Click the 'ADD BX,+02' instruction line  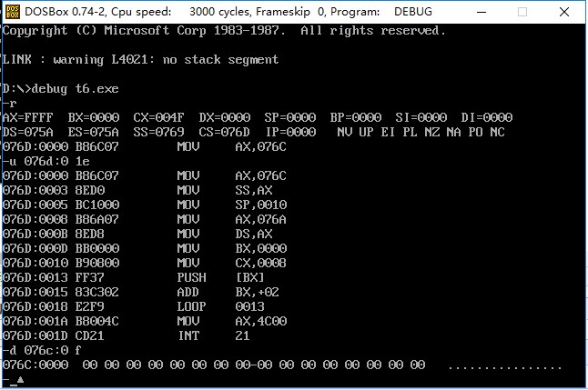tap(141, 292)
